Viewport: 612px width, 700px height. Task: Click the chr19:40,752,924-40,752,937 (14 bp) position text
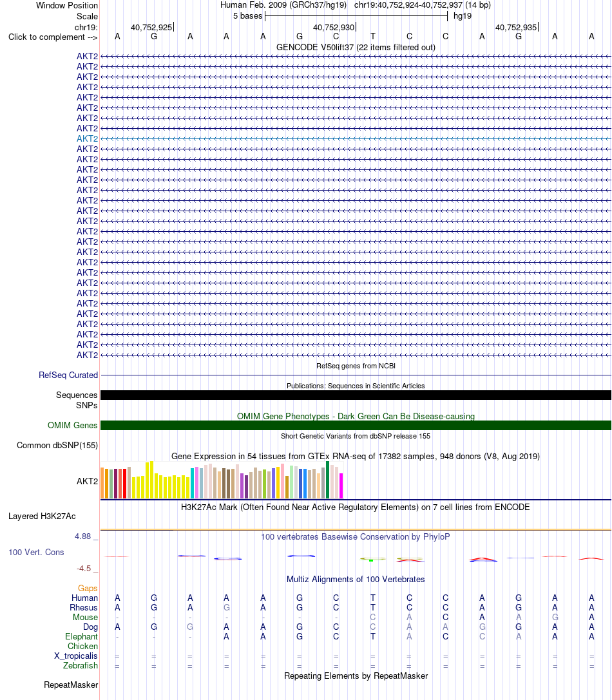coord(422,5)
